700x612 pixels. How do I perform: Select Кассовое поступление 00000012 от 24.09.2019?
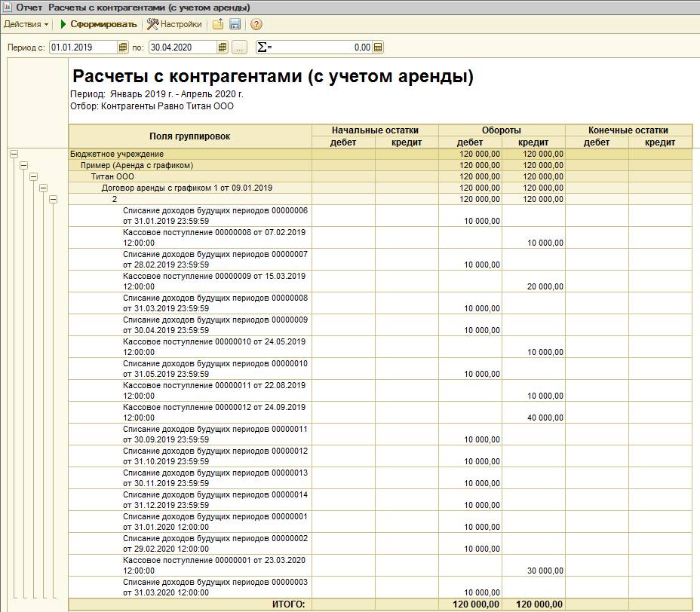[380, 412]
